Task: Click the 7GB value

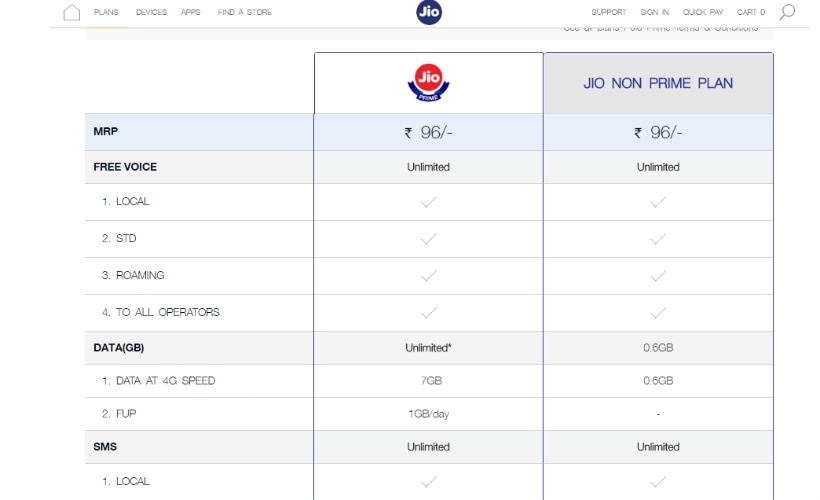Action: point(431,381)
